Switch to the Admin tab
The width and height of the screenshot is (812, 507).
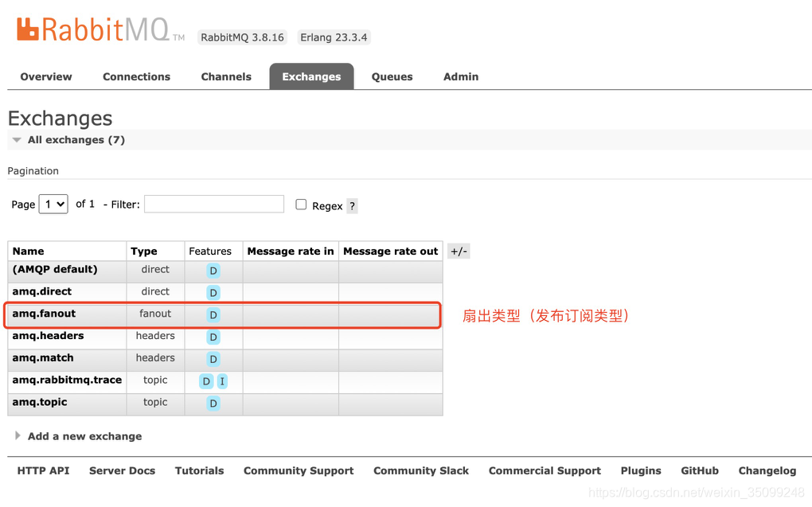coord(461,76)
